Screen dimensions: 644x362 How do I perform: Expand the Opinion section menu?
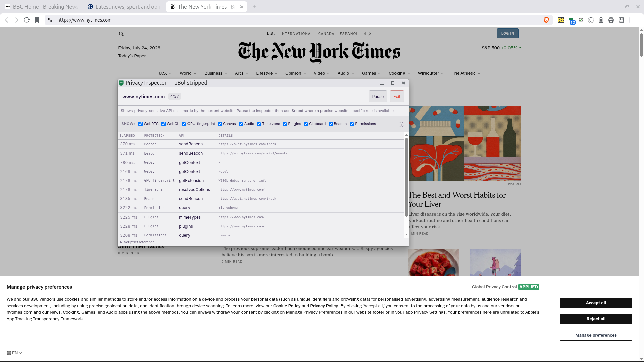tap(296, 73)
